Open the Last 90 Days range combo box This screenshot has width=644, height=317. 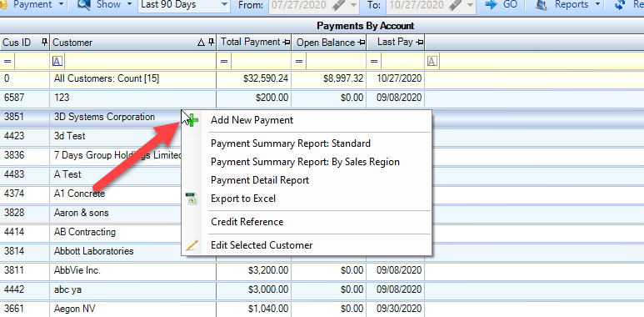183,5
